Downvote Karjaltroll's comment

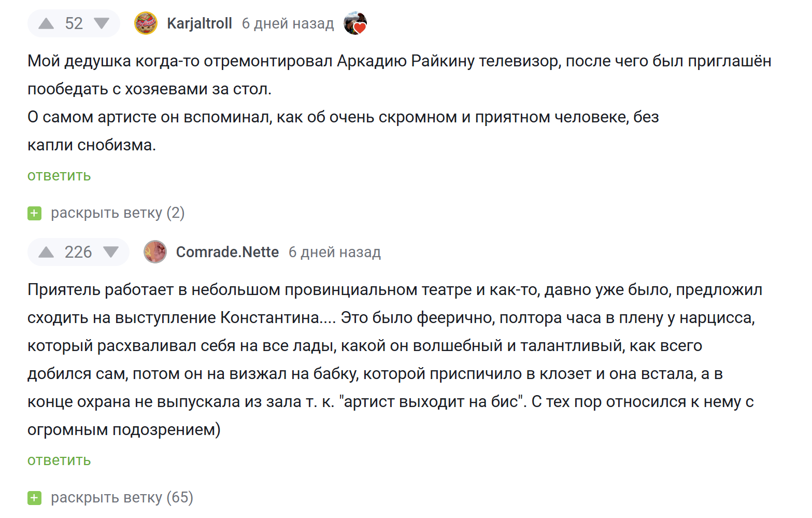[x=102, y=23]
